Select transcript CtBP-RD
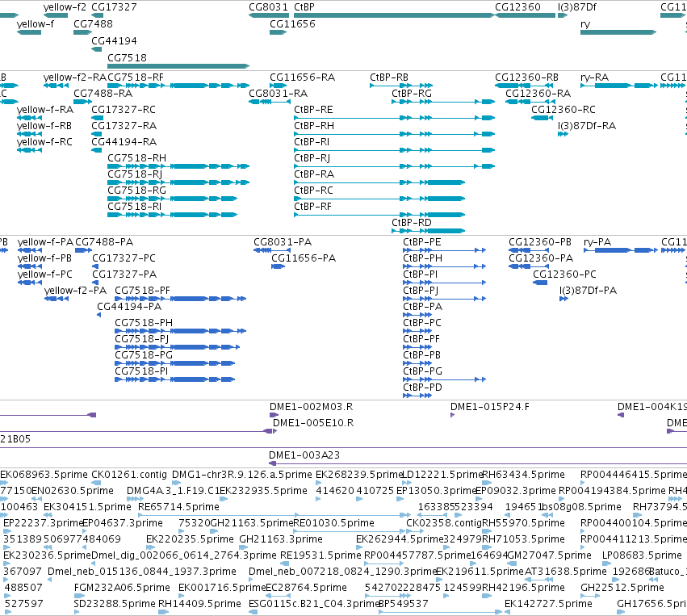 coord(412,223)
